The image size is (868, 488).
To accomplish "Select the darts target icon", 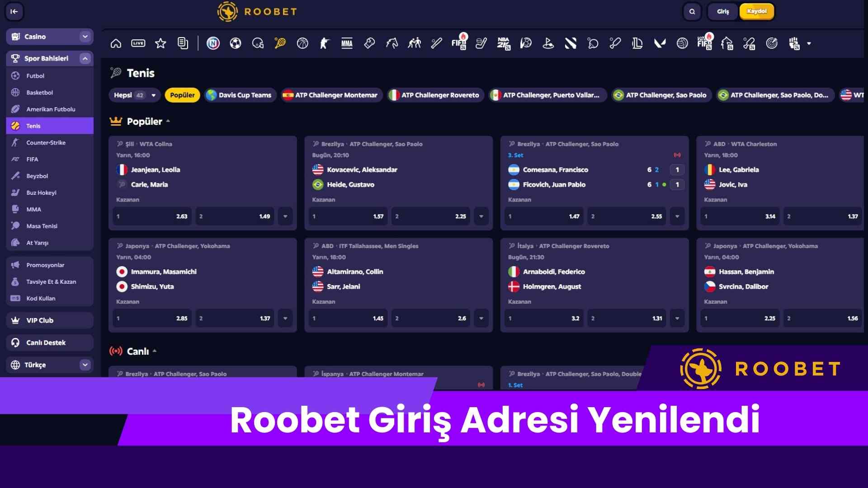I will click(x=772, y=43).
